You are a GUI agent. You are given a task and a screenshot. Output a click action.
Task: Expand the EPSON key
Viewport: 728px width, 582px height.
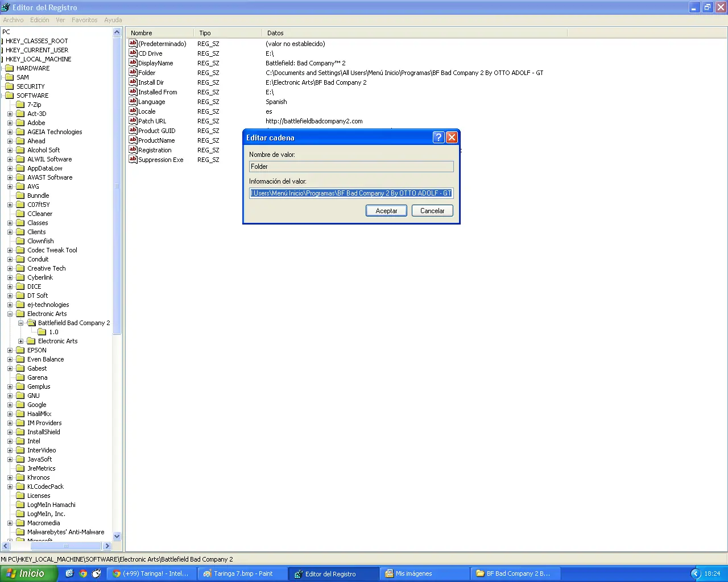click(10, 350)
